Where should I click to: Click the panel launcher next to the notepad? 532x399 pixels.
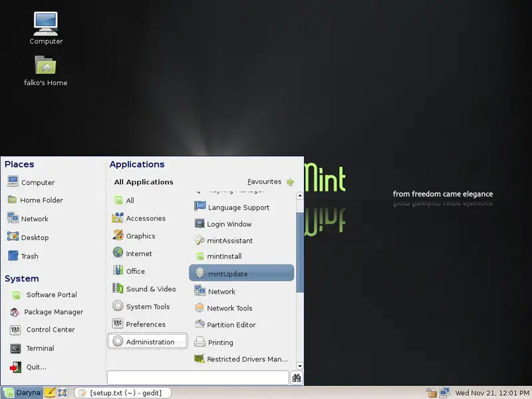[63, 392]
